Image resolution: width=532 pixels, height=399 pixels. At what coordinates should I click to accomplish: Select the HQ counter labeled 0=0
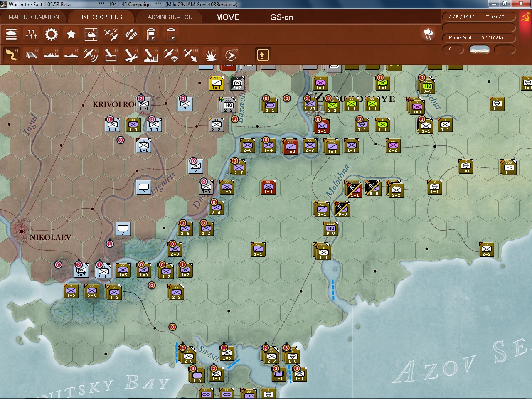pos(331,228)
